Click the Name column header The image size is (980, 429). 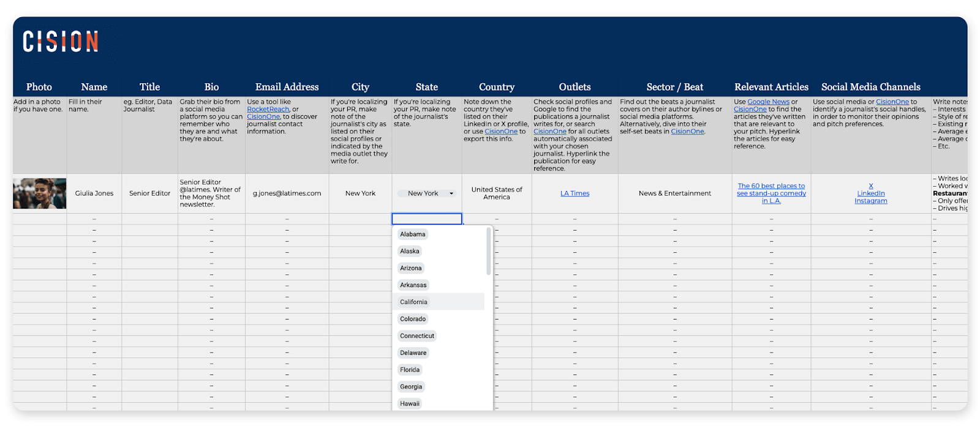[x=94, y=87]
